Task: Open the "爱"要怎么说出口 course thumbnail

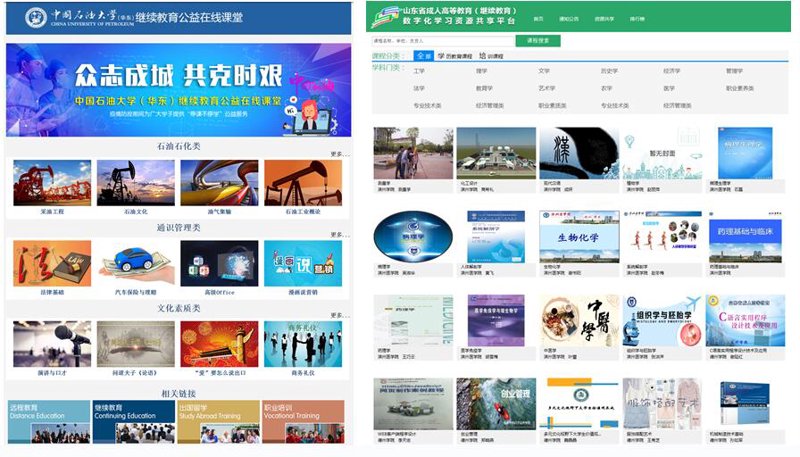Action: 219,344
